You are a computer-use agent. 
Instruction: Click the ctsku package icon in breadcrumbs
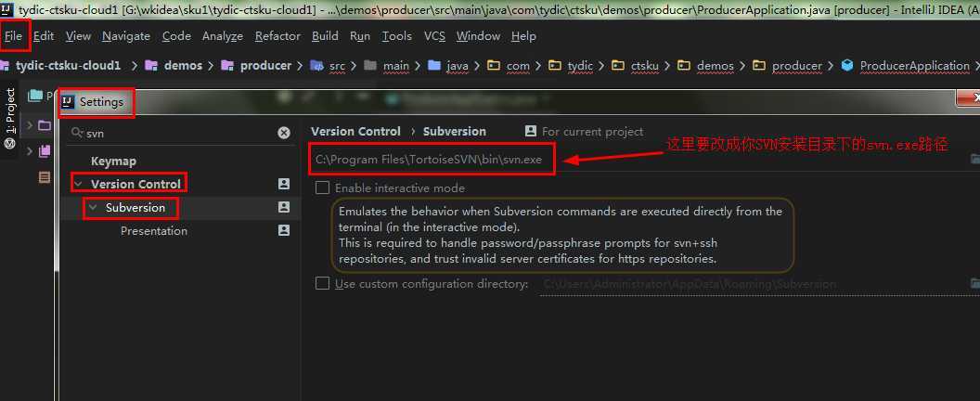click(x=618, y=66)
